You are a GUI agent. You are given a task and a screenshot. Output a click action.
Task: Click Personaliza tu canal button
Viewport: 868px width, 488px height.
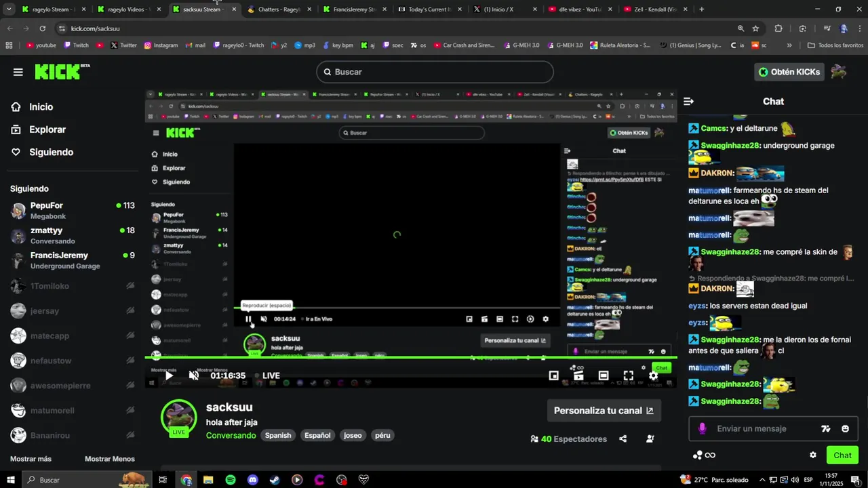point(604,411)
